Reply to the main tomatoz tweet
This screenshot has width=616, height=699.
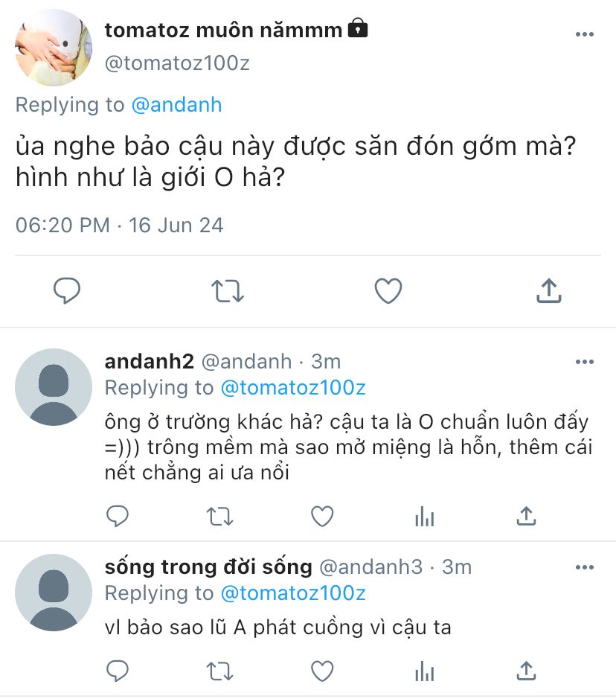(67, 291)
